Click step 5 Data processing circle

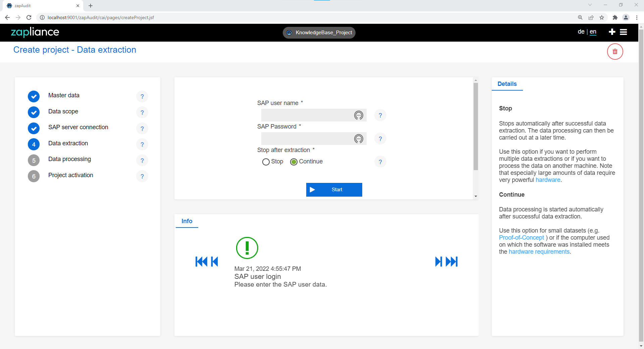[x=34, y=160]
